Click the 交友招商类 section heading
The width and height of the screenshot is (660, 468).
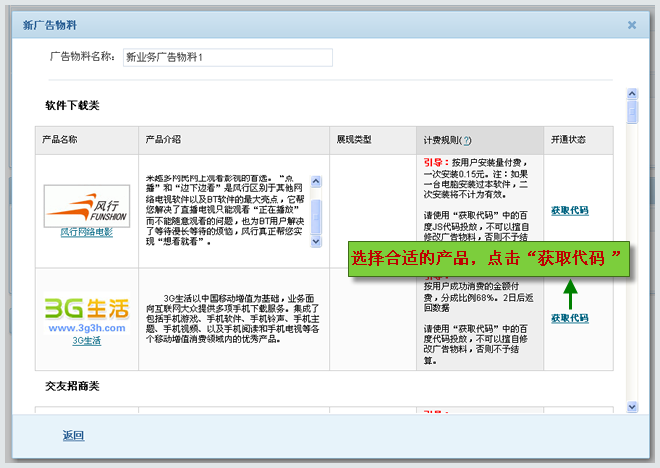click(72, 386)
